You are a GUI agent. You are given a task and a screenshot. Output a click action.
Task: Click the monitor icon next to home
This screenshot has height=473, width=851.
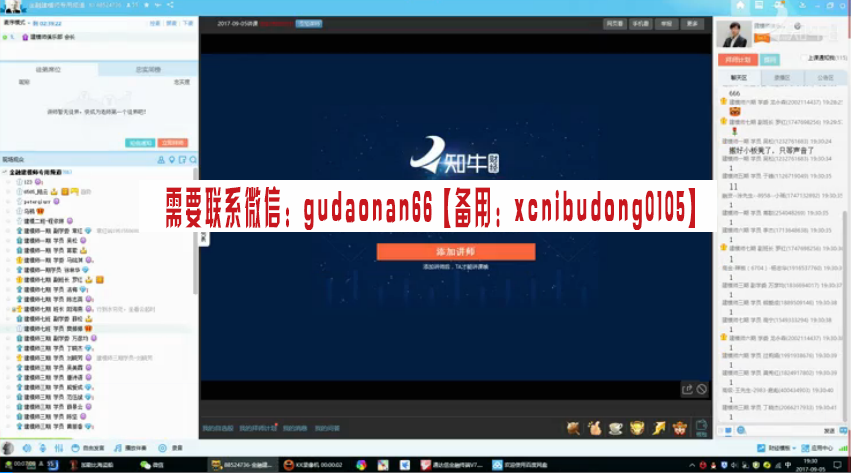[759, 5]
